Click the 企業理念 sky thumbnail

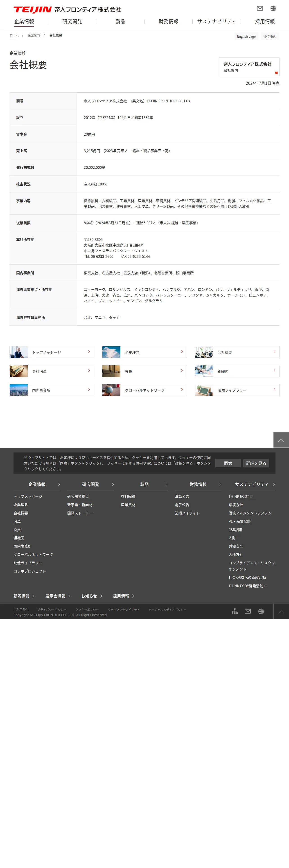[111, 352]
